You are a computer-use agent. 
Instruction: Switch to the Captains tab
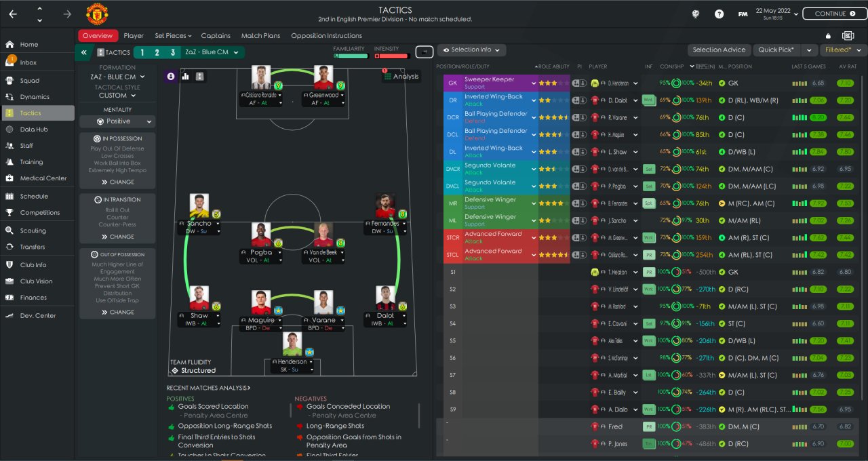point(216,36)
